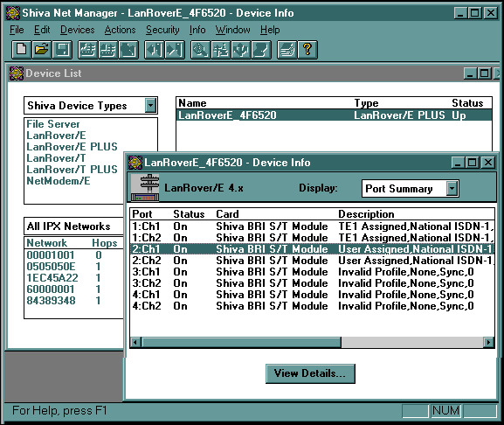Select the 3:Ch2 port row

312,283
